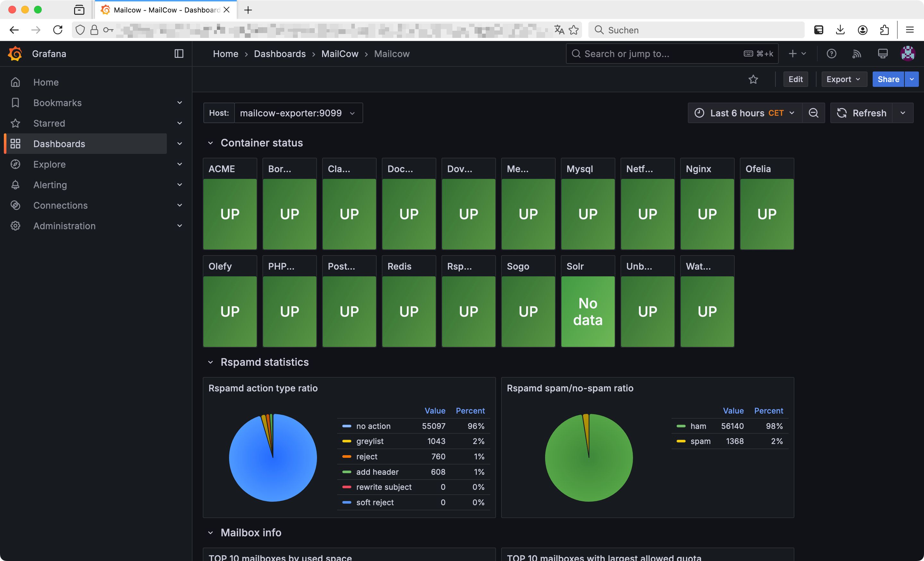The height and width of the screenshot is (561, 924).
Task: Click the Grafana home logo icon
Action: pyautogui.click(x=14, y=54)
